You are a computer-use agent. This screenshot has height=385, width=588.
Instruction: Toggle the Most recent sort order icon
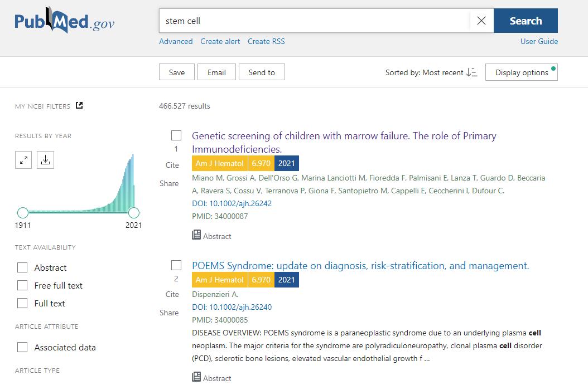tap(472, 72)
